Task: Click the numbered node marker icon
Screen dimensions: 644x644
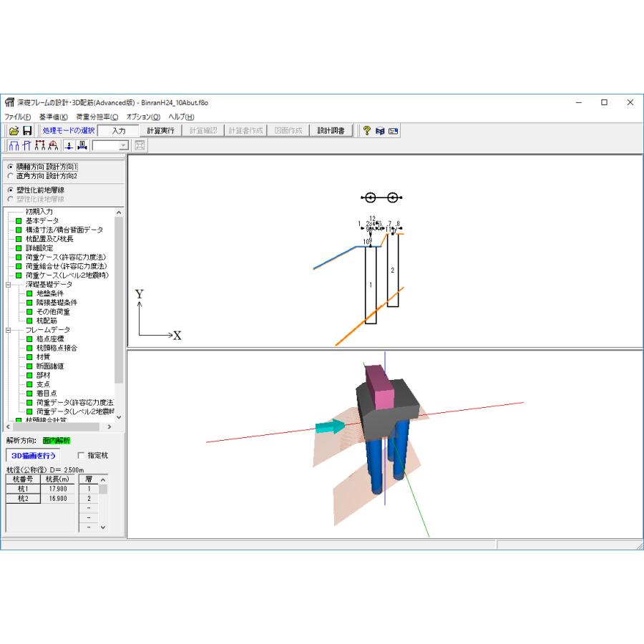Action: pyautogui.click(x=69, y=145)
